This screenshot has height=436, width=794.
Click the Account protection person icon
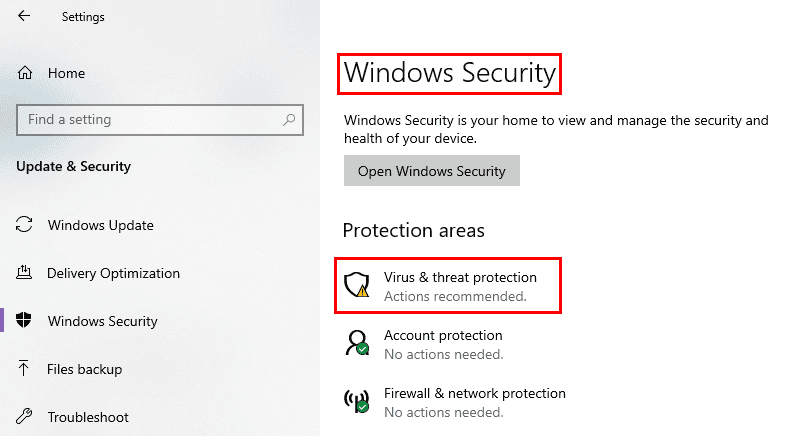pyautogui.click(x=357, y=343)
